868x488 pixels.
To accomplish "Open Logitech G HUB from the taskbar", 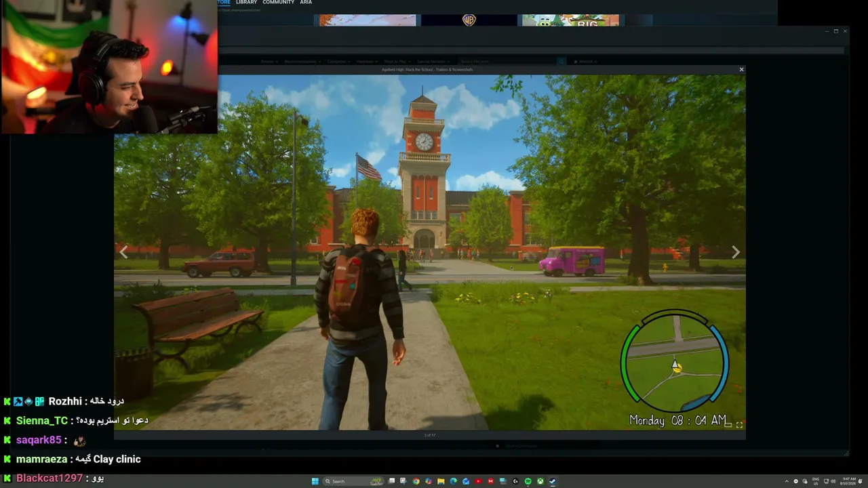I will [x=515, y=481].
